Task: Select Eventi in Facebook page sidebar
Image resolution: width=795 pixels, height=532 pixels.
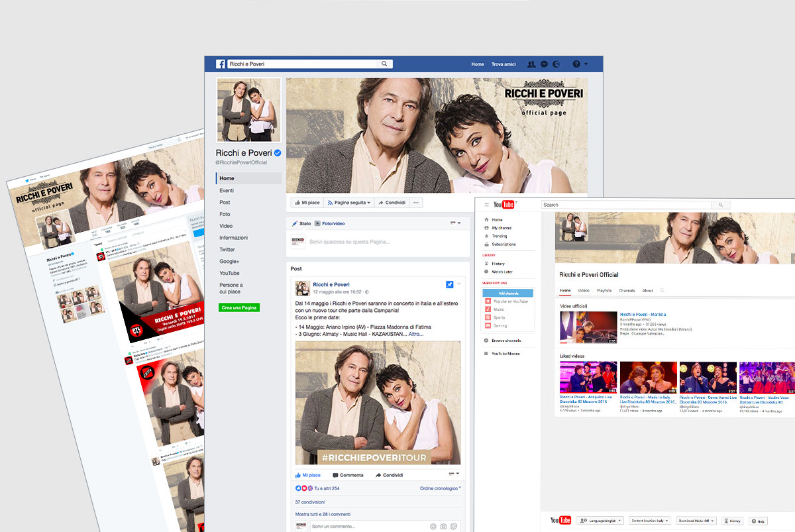Action: point(227,190)
